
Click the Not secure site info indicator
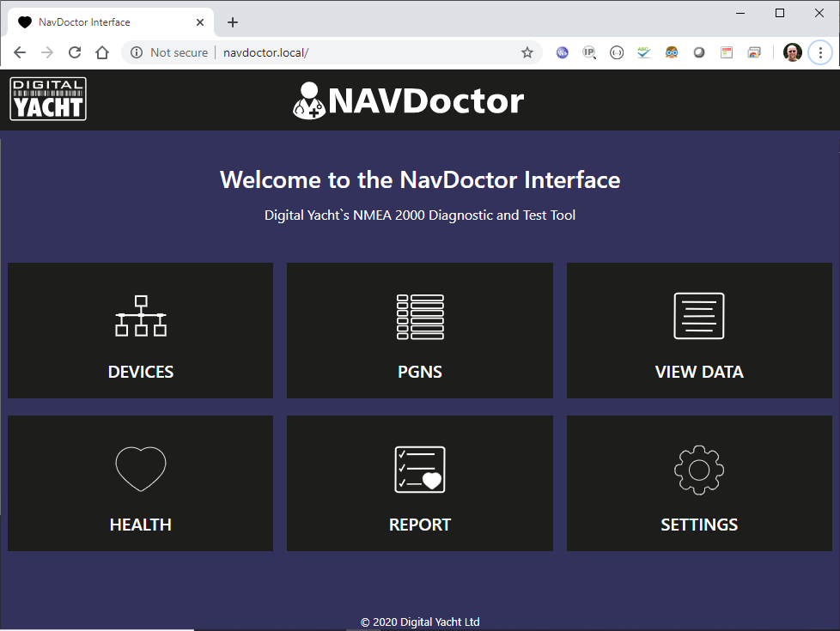click(x=169, y=52)
